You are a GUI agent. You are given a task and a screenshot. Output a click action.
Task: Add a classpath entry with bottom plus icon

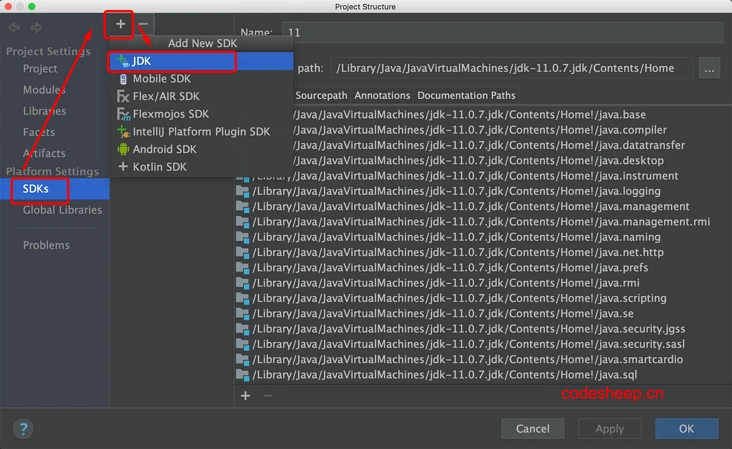(245, 396)
